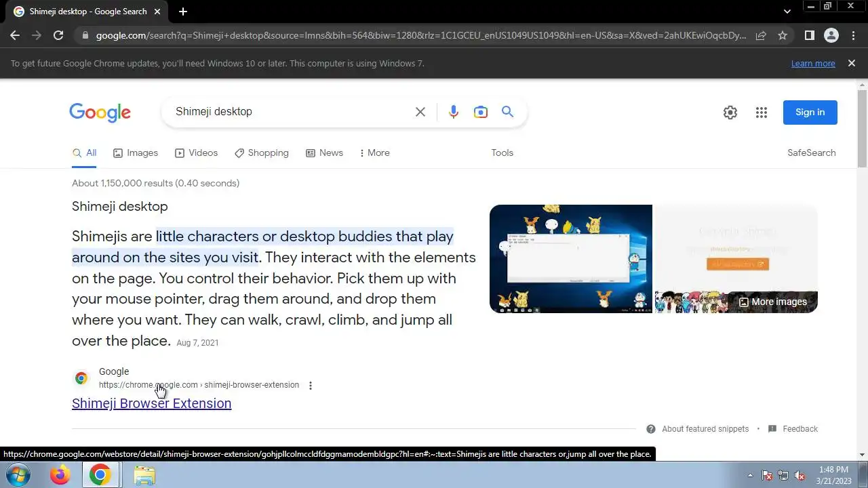
Task: Open the SafeSearch settings
Action: point(812,153)
